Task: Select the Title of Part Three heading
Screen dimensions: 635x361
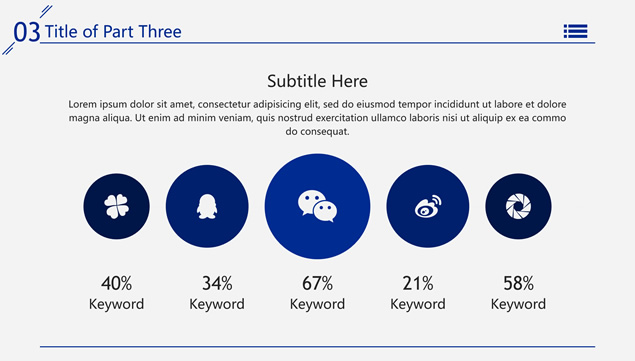Action: pos(113,32)
